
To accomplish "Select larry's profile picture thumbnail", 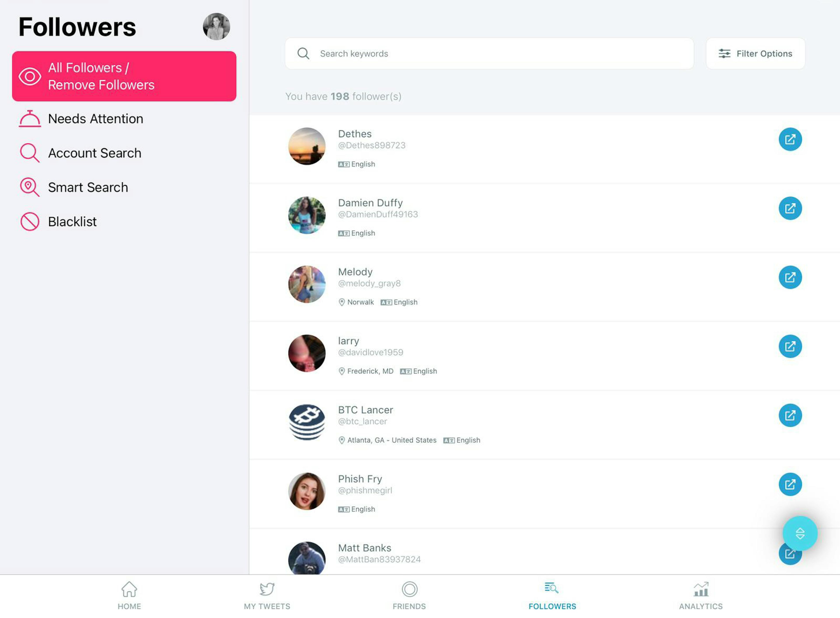I will coord(306,353).
